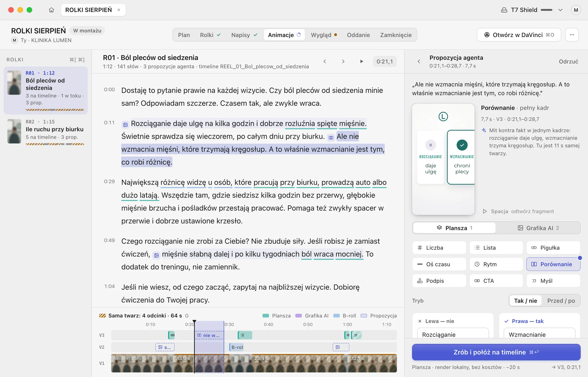Choose the Myśl template

tap(553, 281)
